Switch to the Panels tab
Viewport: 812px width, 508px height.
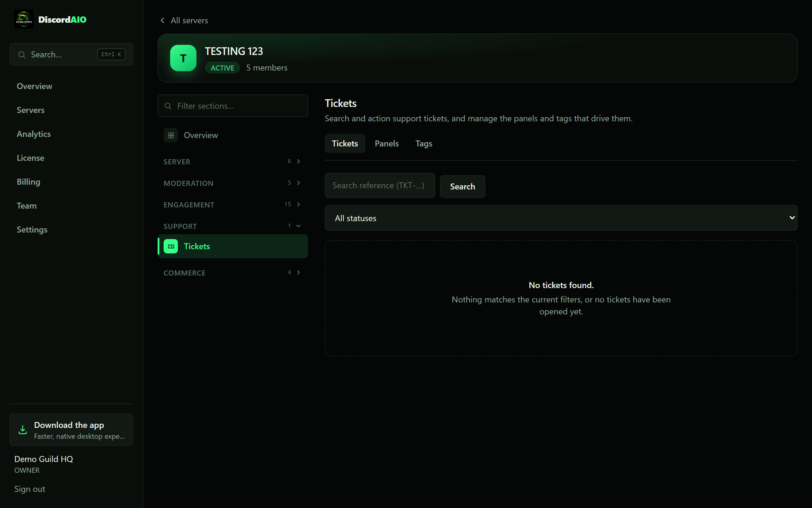tap(387, 143)
